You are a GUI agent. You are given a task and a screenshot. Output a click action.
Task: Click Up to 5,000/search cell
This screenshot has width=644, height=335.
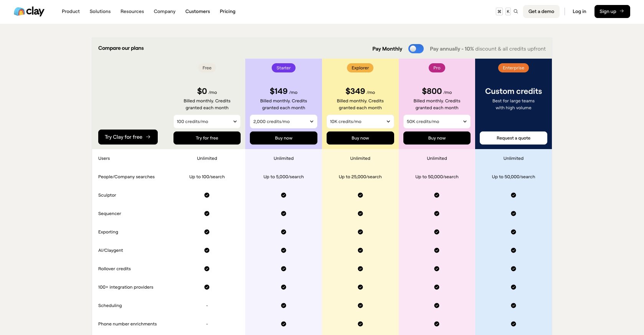pos(284,177)
